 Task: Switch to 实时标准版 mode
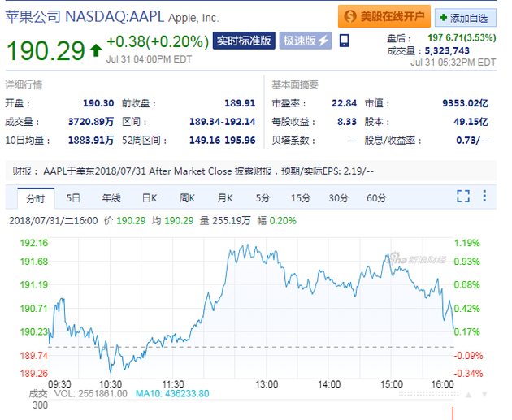point(244,41)
